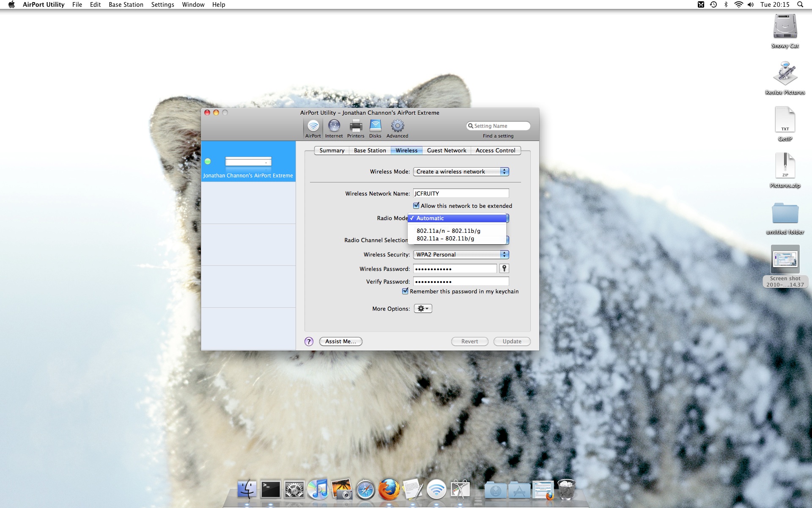The height and width of the screenshot is (508, 812).
Task: Open Finder from the dock
Action: point(247,490)
